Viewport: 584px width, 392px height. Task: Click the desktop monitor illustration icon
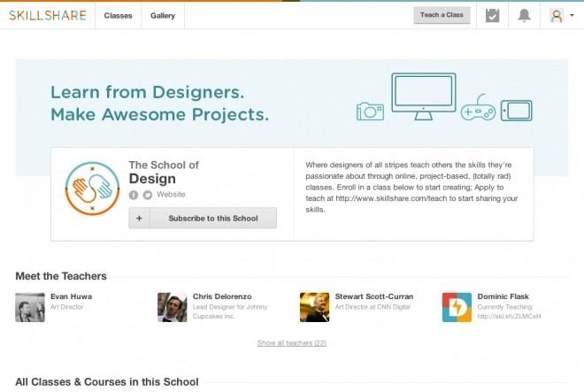pyautogui.click(x=424, y=96)
